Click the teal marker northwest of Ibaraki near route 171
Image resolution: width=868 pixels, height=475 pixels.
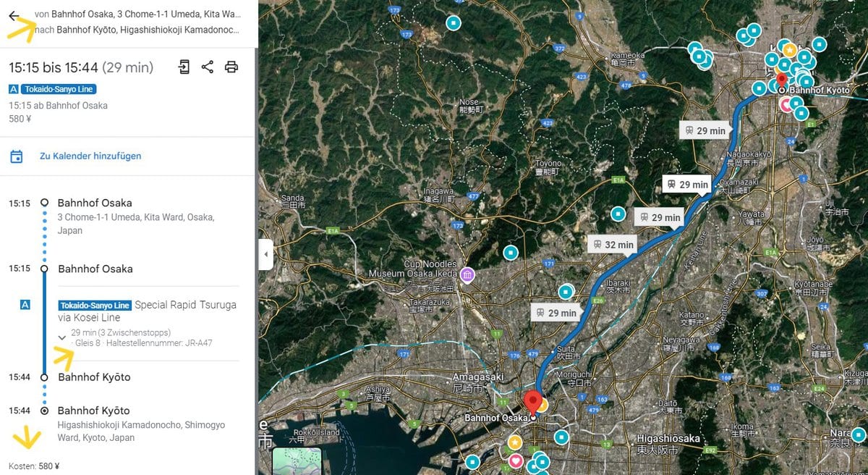565,291
